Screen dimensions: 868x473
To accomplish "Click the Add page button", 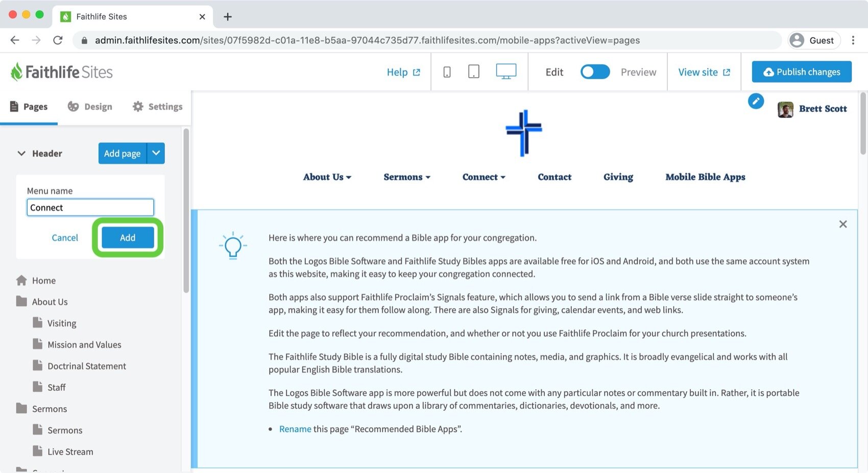I will [123, 153].
